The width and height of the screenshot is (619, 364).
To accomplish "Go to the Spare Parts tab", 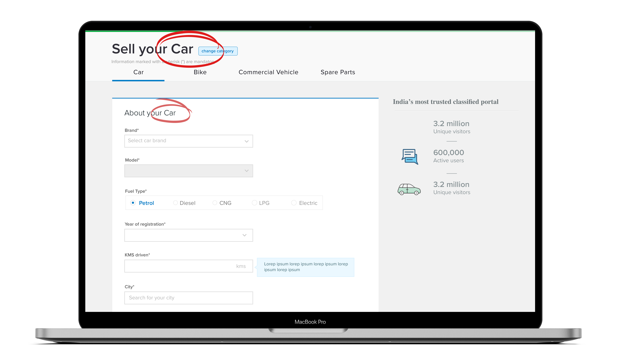I will 338,72.
